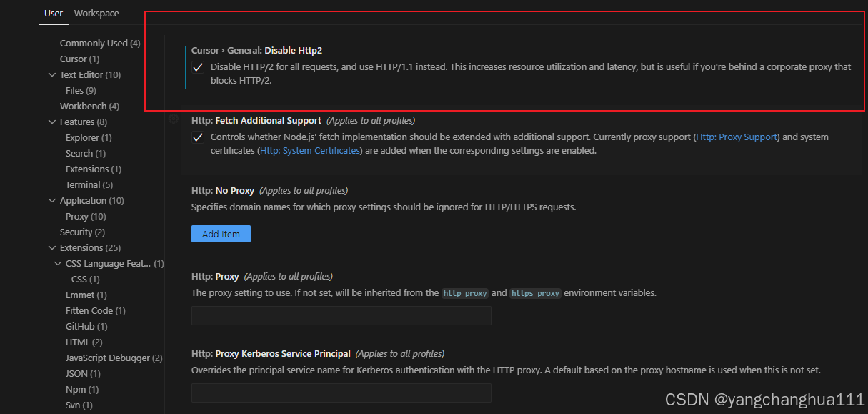The image size is (868, 414).
Task: Open the Http: Proxy Support link
Action: pos(737,137)
